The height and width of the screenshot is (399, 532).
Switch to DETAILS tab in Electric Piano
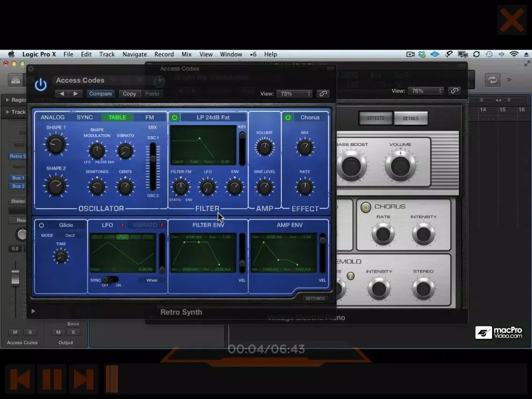[x=411, y=118]
